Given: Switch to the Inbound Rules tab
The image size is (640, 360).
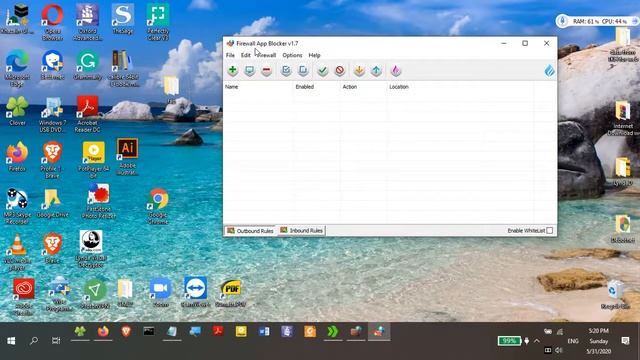Looking at the screenshot, I should point(301,231).
